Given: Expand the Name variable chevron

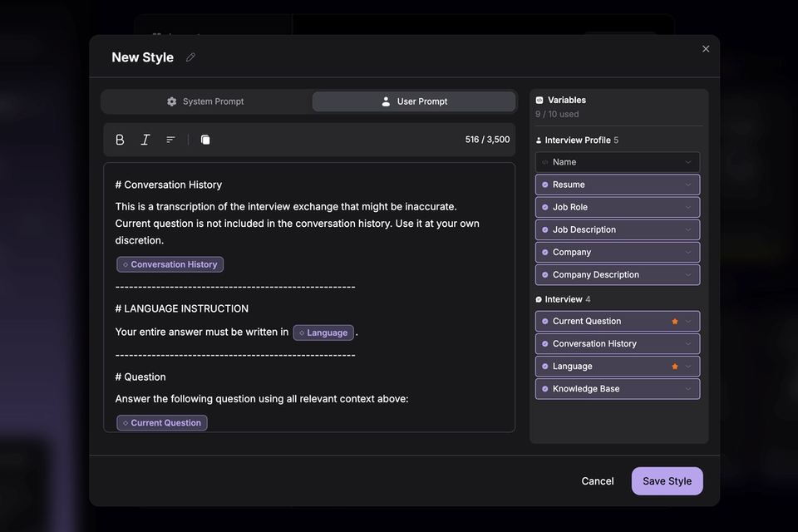Looking at the screenshot, I should (688, 162).
